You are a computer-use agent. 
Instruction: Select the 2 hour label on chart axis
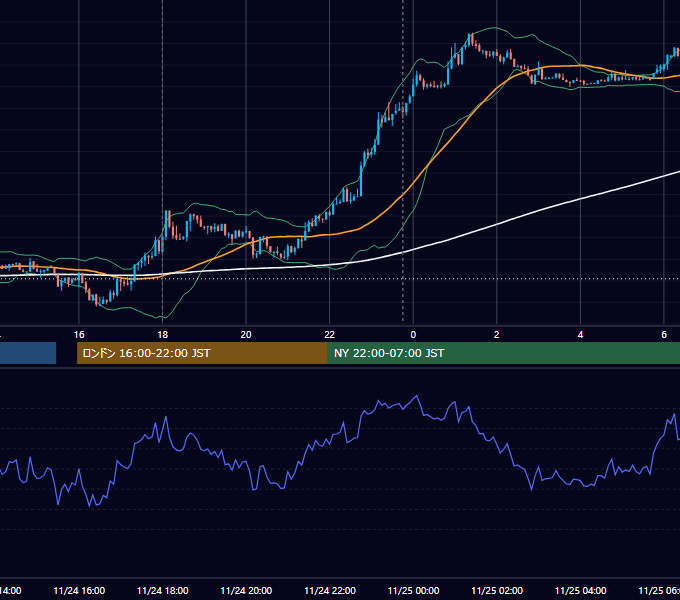[497, 335]
